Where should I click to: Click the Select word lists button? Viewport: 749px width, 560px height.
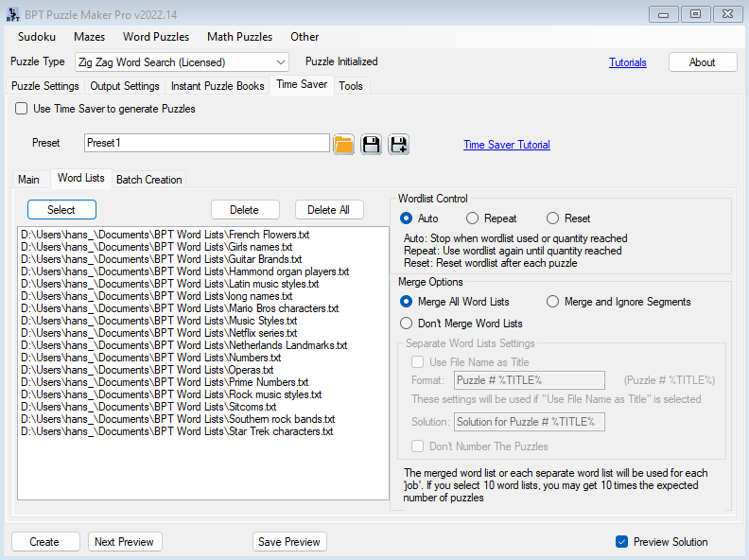coord(61,210)
